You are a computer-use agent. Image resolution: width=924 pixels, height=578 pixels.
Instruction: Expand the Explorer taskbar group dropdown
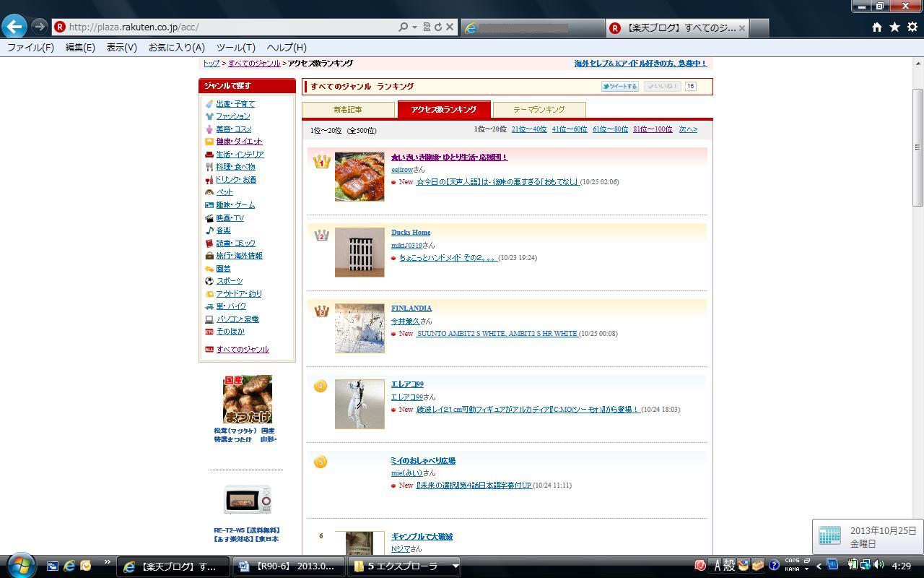coord(456,566)
